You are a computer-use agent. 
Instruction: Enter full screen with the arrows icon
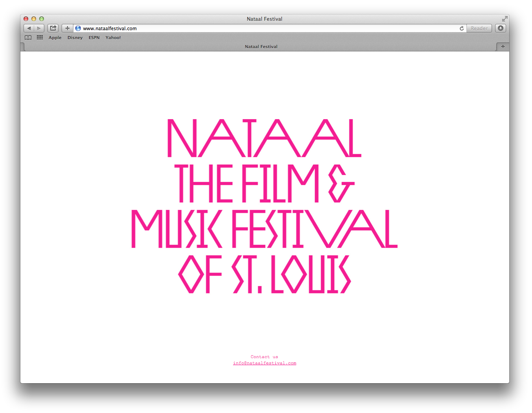[505, 19]
